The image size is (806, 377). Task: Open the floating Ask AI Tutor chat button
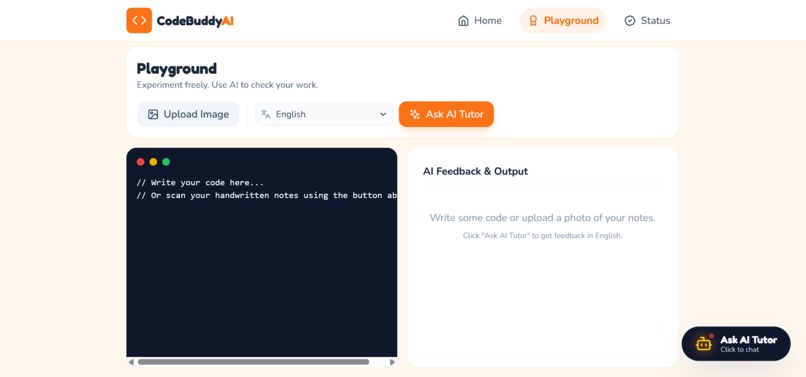[736, 344]
